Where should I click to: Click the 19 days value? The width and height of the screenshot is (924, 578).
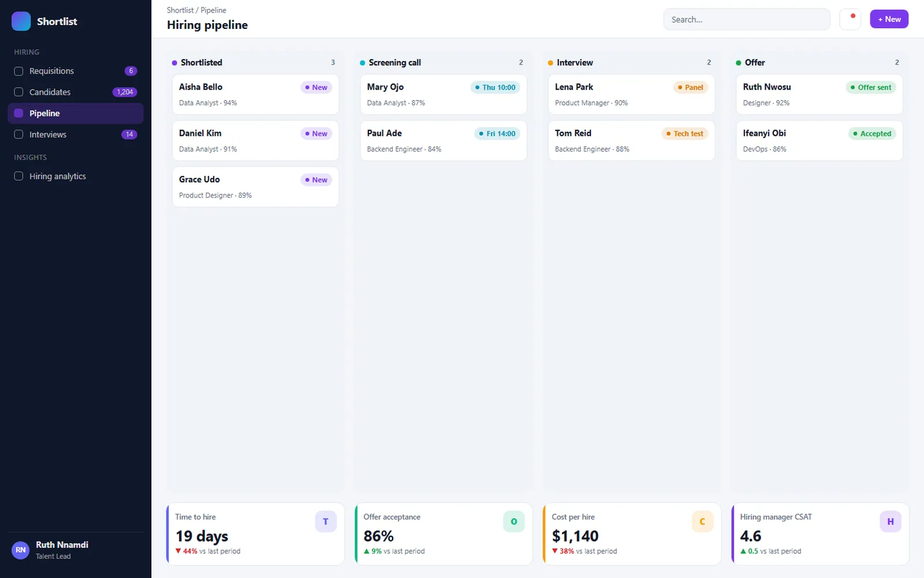click(x=202, y=536)
